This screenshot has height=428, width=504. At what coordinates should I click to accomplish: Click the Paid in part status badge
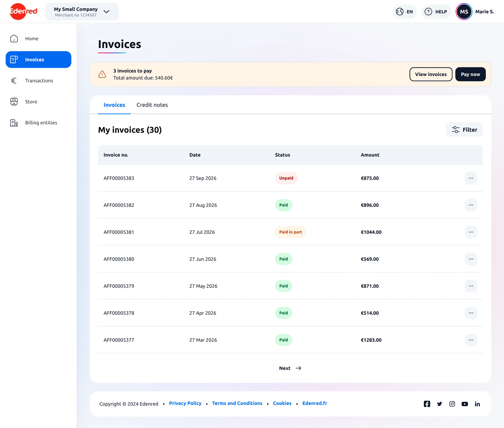(290, 232)
